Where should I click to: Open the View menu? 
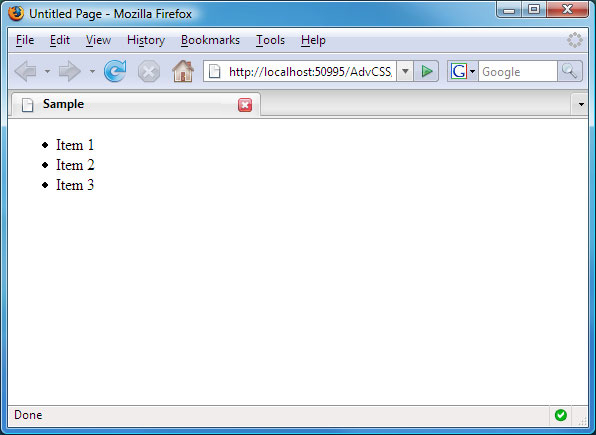[x=98, y=40]
